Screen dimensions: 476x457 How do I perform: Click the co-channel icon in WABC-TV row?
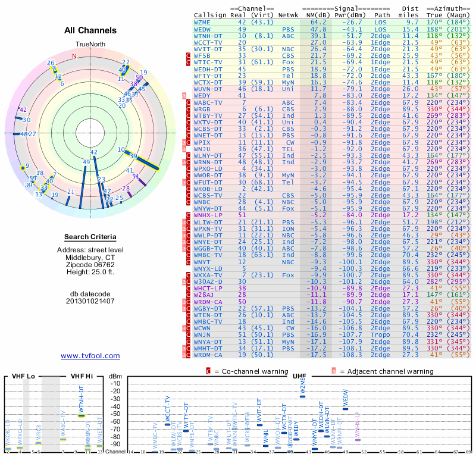pos(188,102)
